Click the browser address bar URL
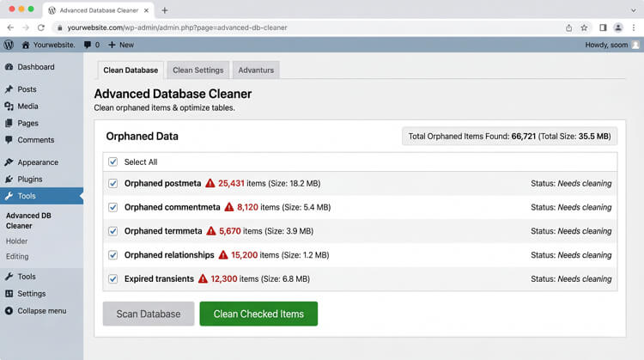644x360 pixels. click(x=178, y=27)
